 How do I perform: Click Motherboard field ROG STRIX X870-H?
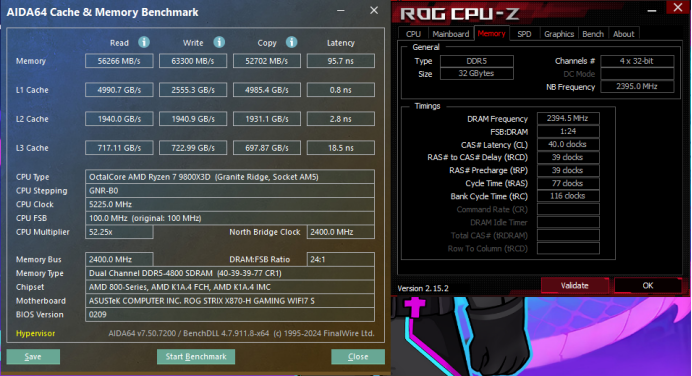pyautogui.click(x=230, y=301)
